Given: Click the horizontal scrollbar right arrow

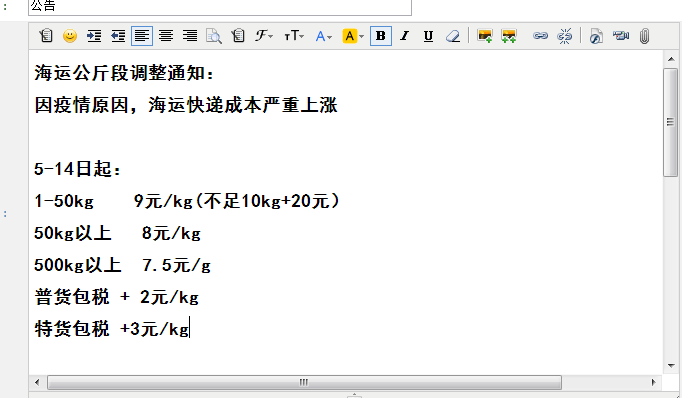Looking at the screenshot, I should point(653,382).
